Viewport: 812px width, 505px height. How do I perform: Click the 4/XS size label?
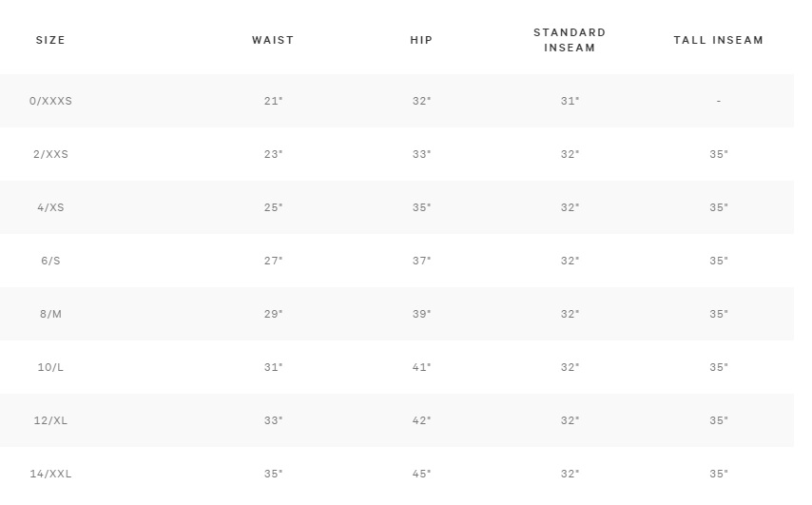50,207
